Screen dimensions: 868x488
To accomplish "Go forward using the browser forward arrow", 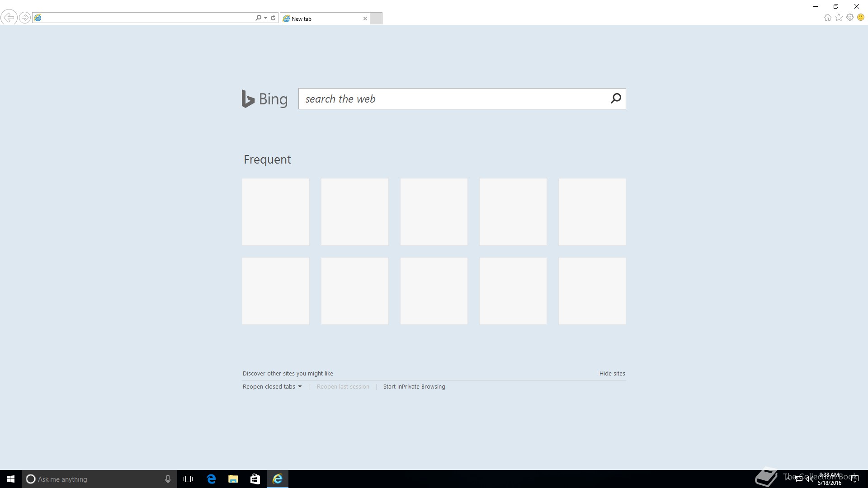I will coord(25,18).
